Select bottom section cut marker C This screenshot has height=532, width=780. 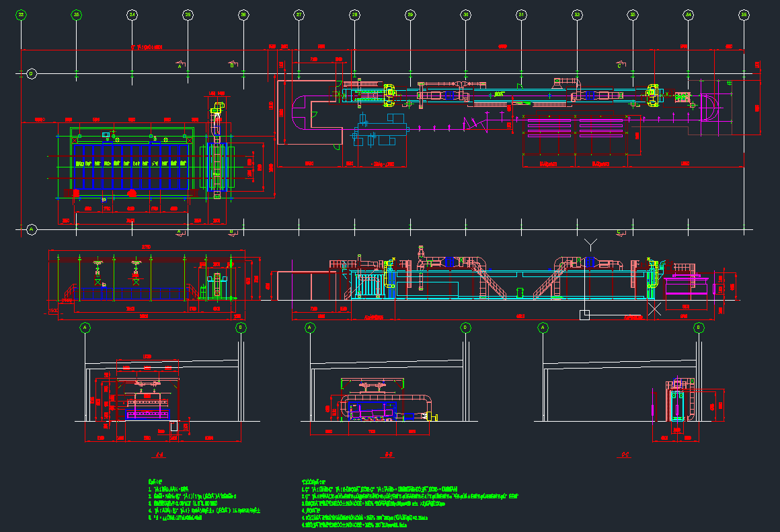(619, 233)
